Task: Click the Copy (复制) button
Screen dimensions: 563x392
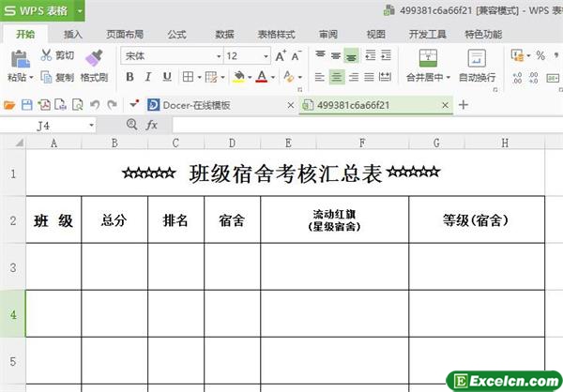Action: [x=57, y=78]
